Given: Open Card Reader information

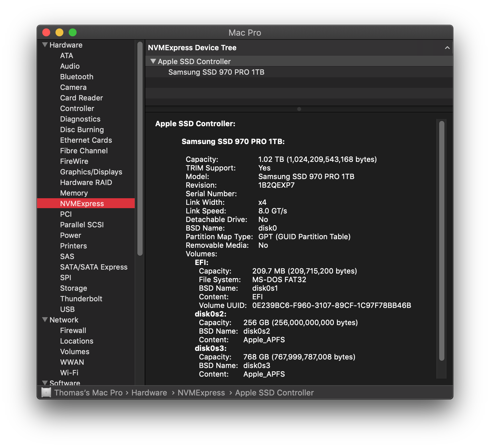Looking at the screenshot, I should tap(82, 98).
